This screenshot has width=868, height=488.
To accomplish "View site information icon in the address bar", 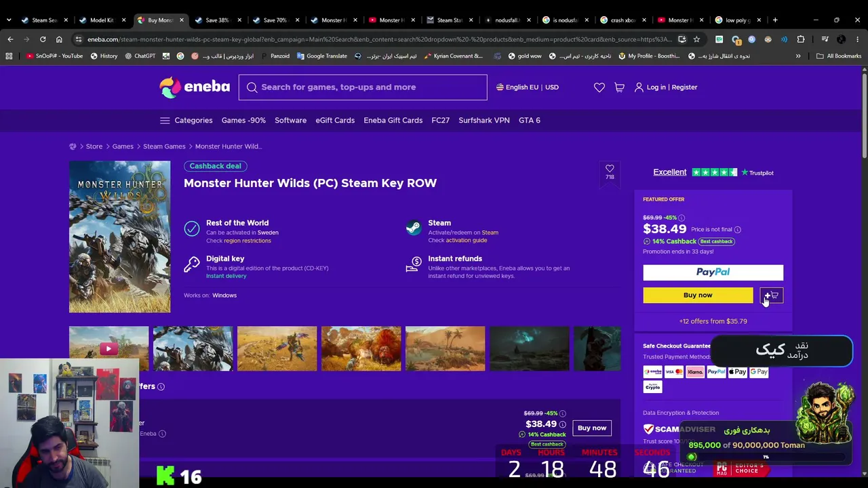I will tap(79, 39).
